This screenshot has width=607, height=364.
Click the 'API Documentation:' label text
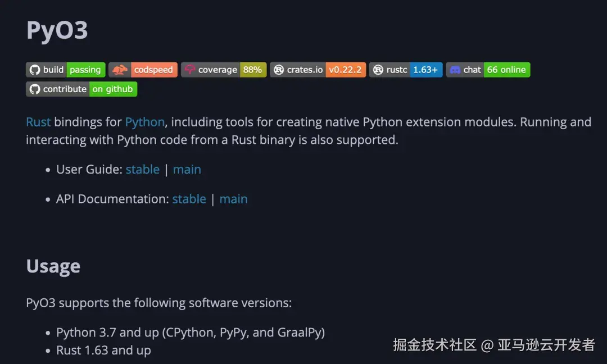click(x=112, y=199)
